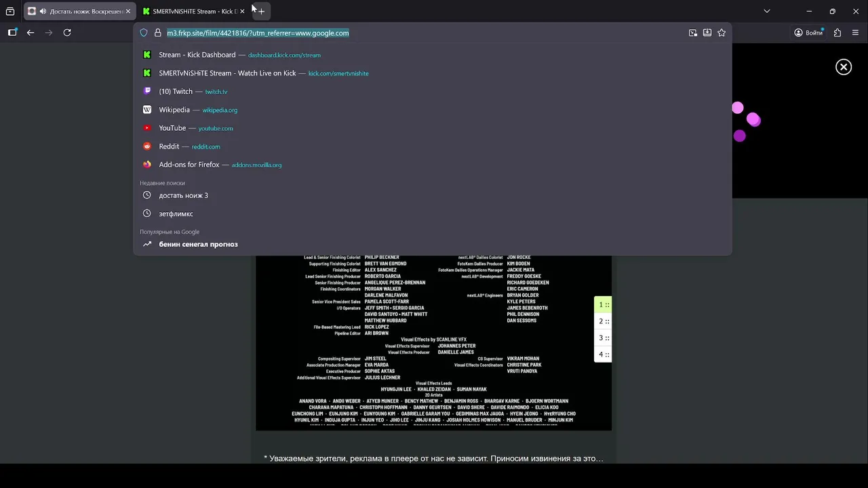Close the overlay with round X button
The image size is (868, 488).
pos(844,66)
